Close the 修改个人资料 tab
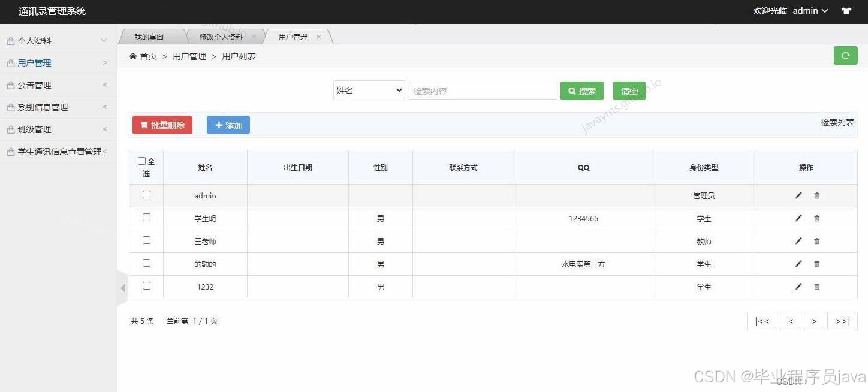Screen dimensions: 868x392 click(x=254, y=37)
